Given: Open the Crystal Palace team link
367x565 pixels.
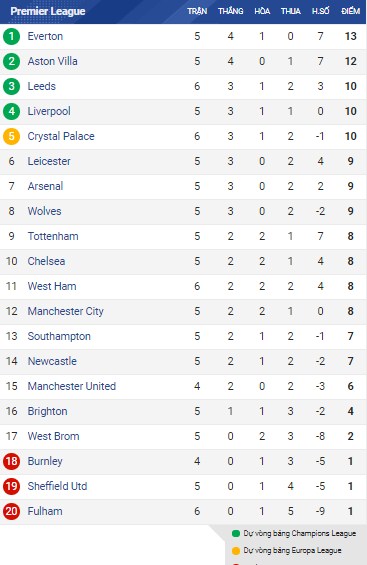Looking at the screenshot, I should click(61, 136).
